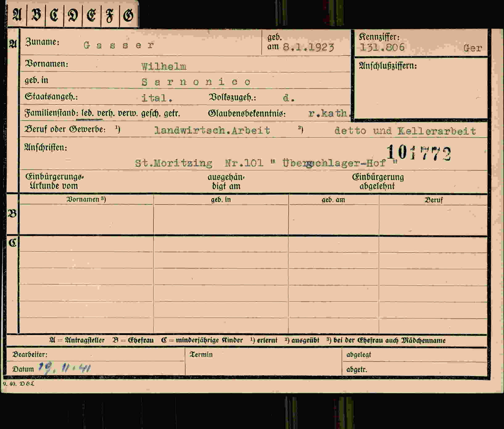Viewport: 504px width, 429px height.
Task: Click the 'Familienstand:' label
Action: (x=51, y=113)
